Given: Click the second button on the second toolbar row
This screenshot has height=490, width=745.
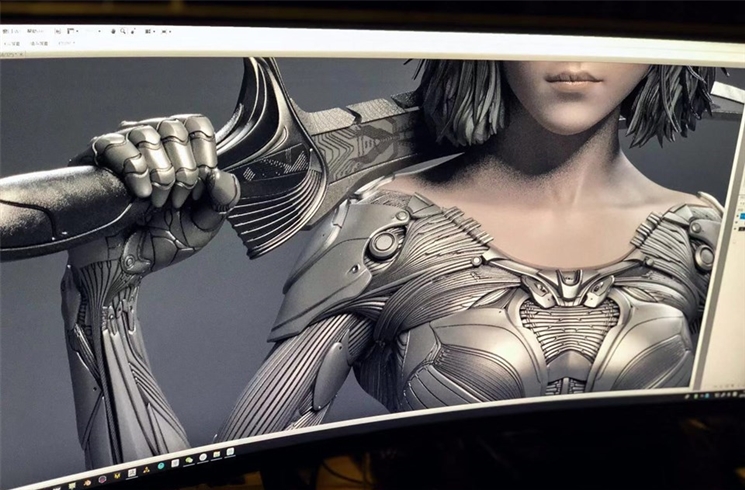Looking at the screenshot, I should 39,43.
